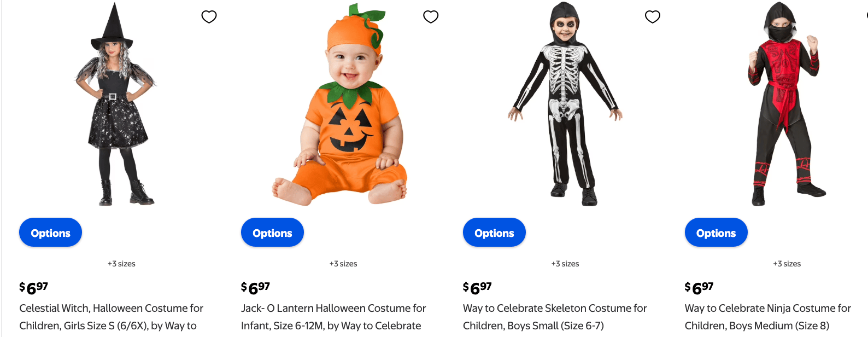Choose Options for the Skeleton costume
The image size is (868, 337).
494,233
